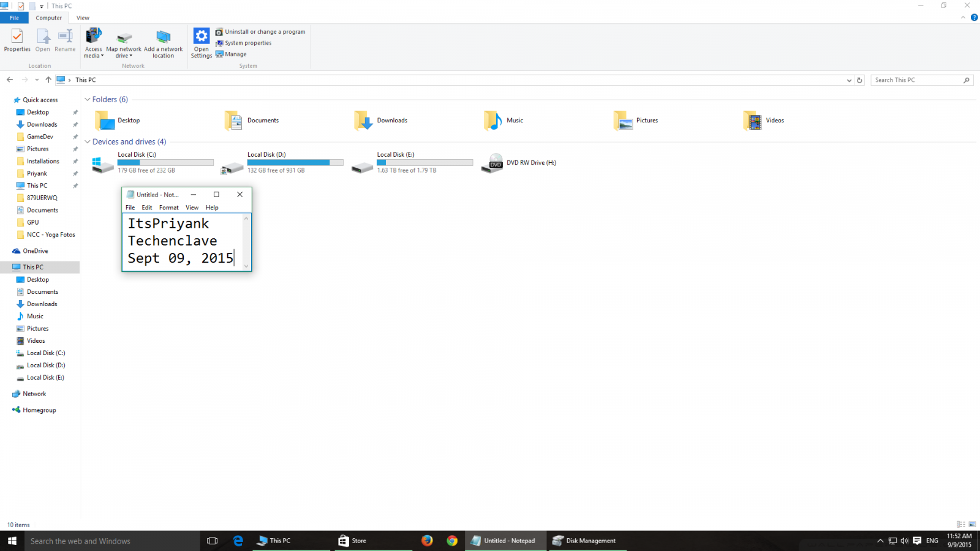Open the Action Center notifications icon
The width and height of the screenshot is (980, 551).
pyautogui.click(x=917, y=541)
